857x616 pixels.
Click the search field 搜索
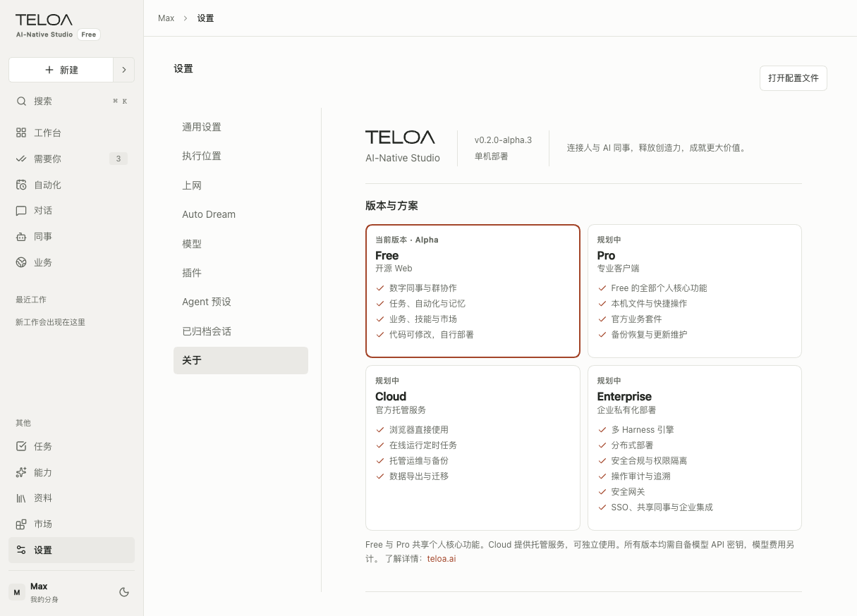click(71, 101)
